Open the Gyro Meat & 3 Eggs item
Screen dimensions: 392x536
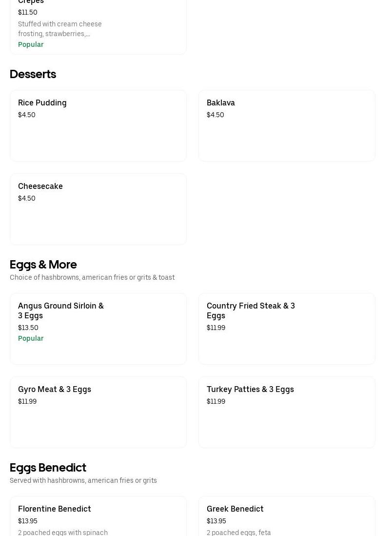tap(98, 412)
